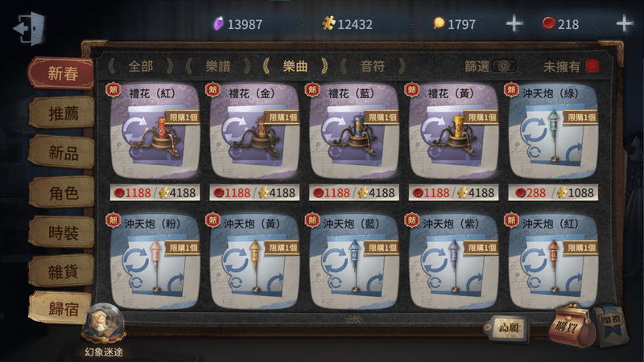Click the puzzle piece fragments currency icon
Screen dimensions: 644x362
328,23
